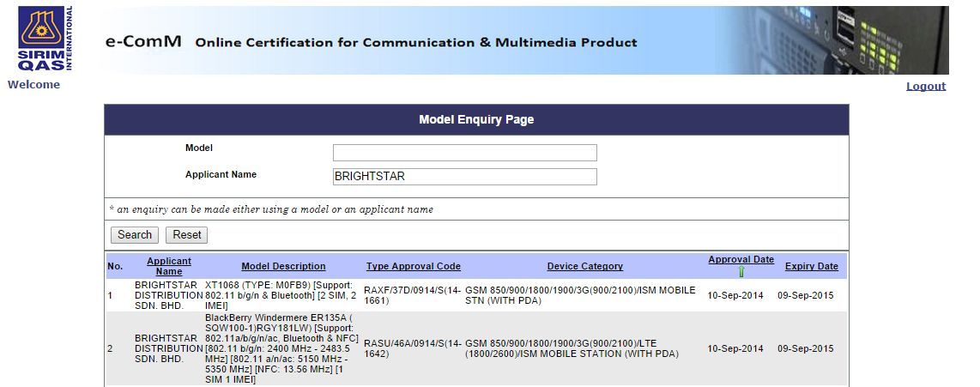The width and height of the screenshot is (980, 387).
Task: Click the input field containing BRIGHTSTAR
Action: coord(464,177)
